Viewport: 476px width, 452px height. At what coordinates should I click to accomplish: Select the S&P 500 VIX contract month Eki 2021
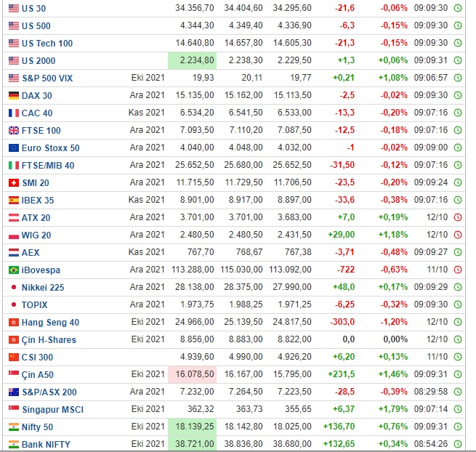click(148, 78)
